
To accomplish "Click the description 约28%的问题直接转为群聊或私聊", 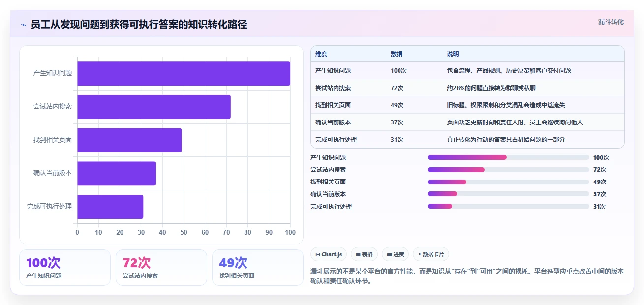I will coord(491,88).
